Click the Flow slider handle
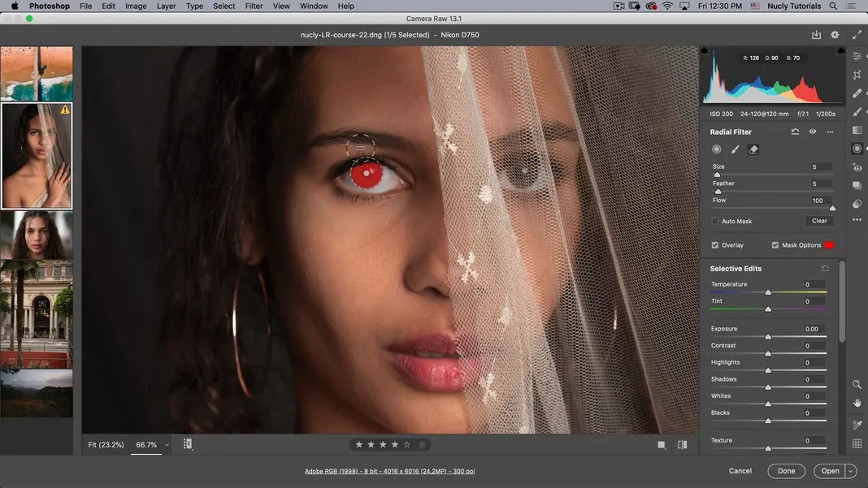The width and height of the screenshot is (868, 488). tap(832, 208)
